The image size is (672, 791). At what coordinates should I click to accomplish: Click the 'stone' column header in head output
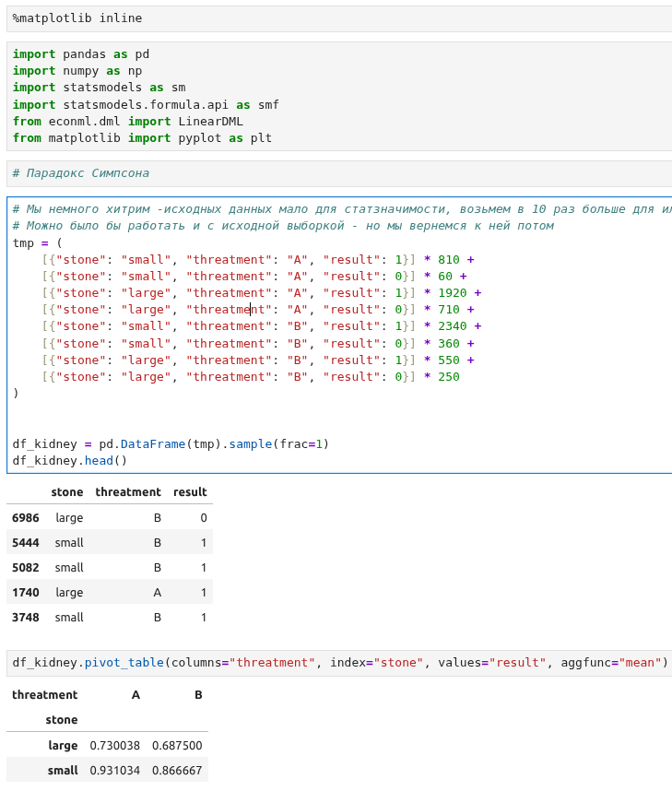(x=67, y=492)
